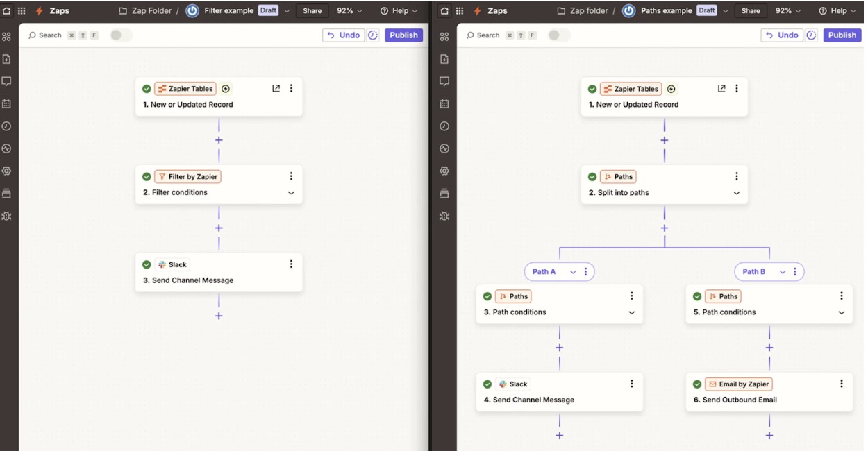
Task: Expand the Split into paths step chevron
Action: click(x=737, y=193)
